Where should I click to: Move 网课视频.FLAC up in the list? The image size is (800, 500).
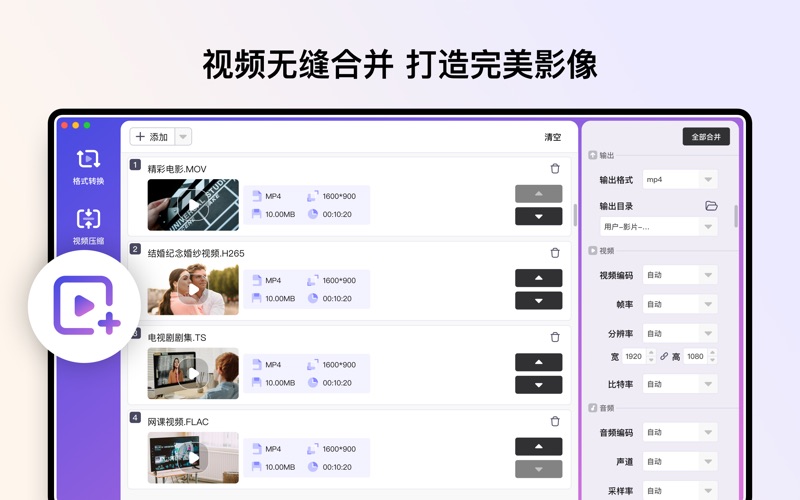(539, 446)
